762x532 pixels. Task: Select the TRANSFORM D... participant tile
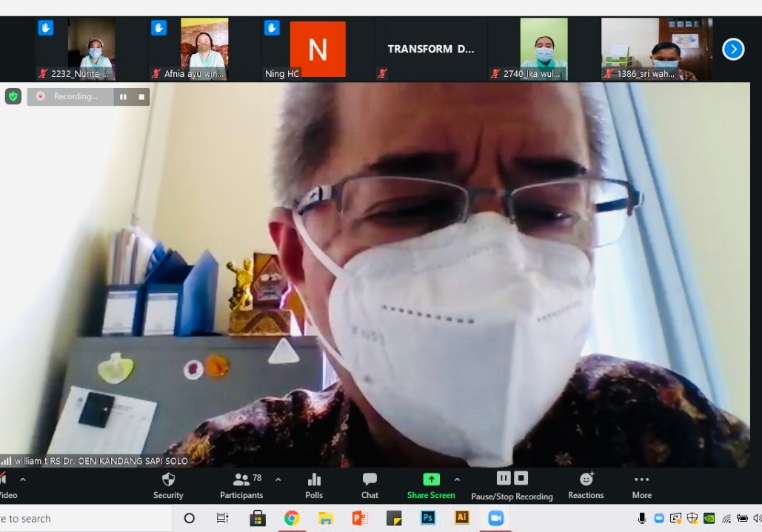(x=430, y=49)
